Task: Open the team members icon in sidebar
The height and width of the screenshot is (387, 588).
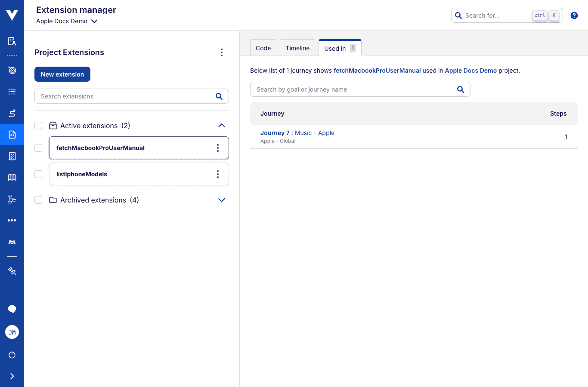Action: [12, 242]
